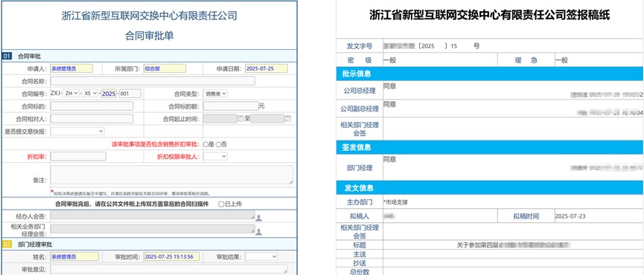644x275 pixels.
Task: Click the 申请日期 date field
Action: 266,68
